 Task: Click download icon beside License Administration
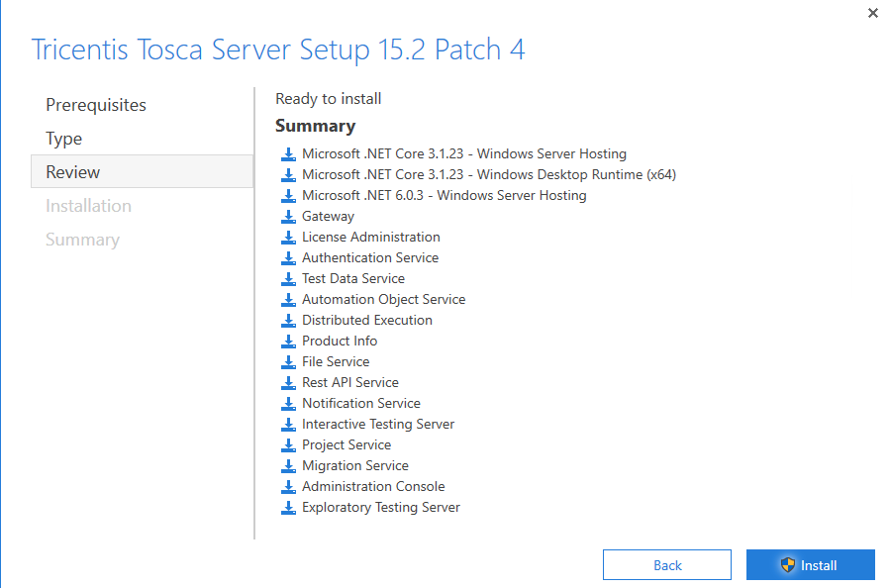288,237
